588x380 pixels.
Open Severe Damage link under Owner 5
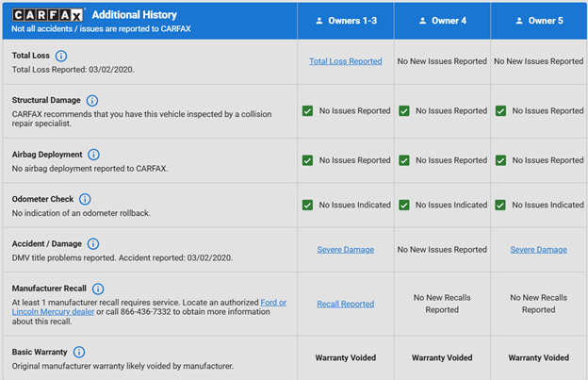point(538,250)
